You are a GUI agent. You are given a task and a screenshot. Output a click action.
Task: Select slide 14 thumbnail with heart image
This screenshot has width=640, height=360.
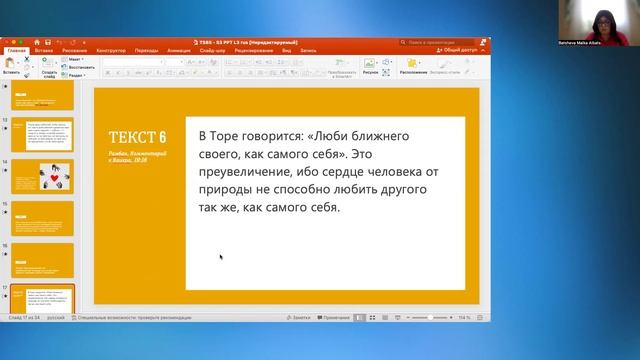[42, 176]
